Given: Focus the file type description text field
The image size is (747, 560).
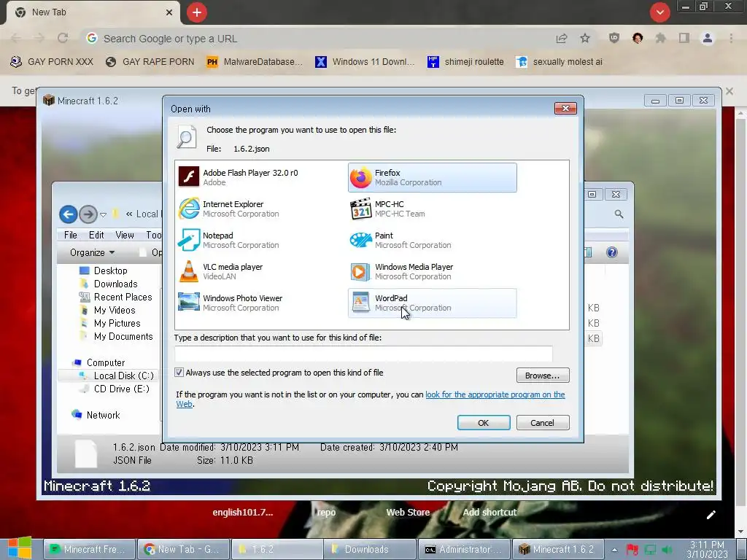Looking at the screenshot, I should (363, 354).
